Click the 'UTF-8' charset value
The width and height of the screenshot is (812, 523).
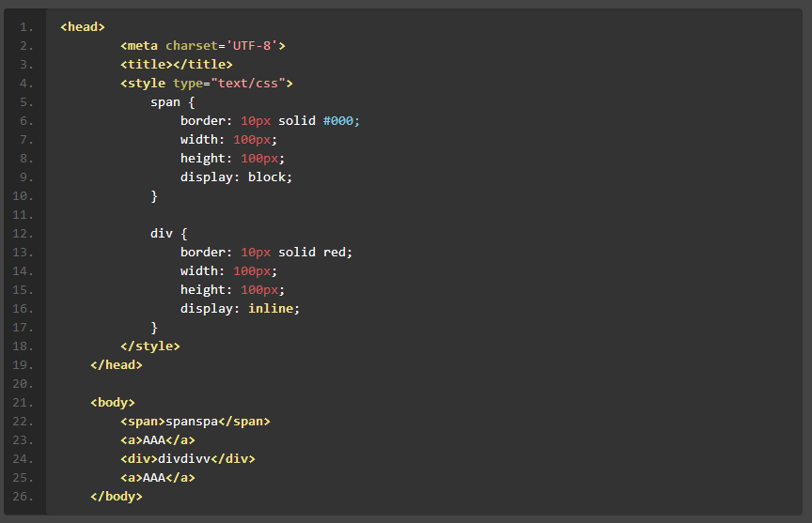251,46
